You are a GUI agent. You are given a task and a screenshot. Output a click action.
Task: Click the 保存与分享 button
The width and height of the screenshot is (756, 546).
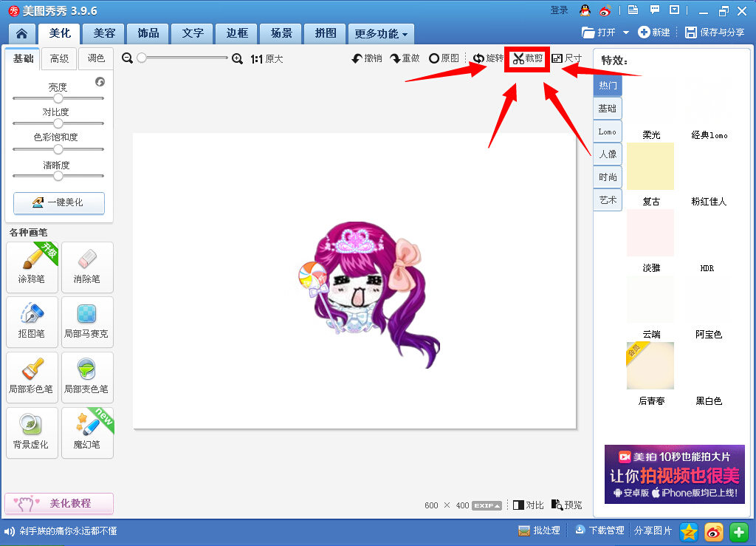point(715,33)
